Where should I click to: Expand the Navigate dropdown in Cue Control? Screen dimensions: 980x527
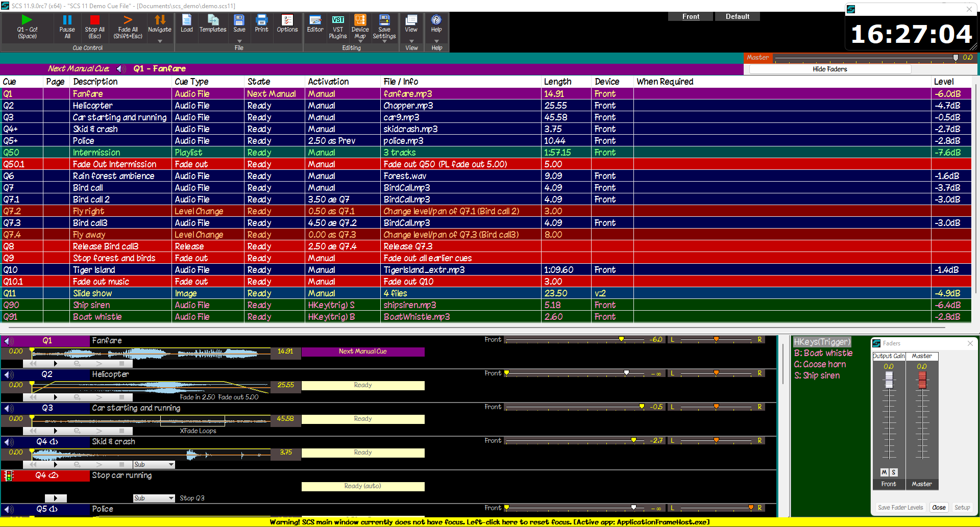pos(160,41)
